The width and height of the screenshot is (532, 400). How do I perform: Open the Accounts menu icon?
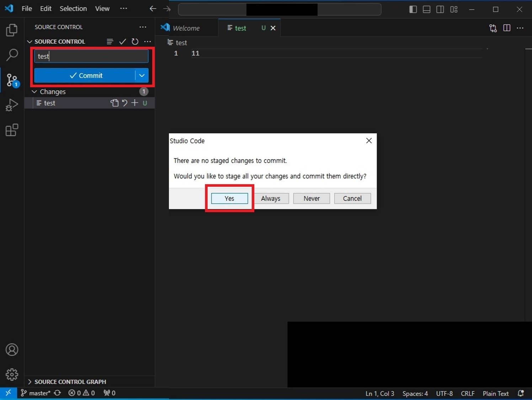[12, 350]
